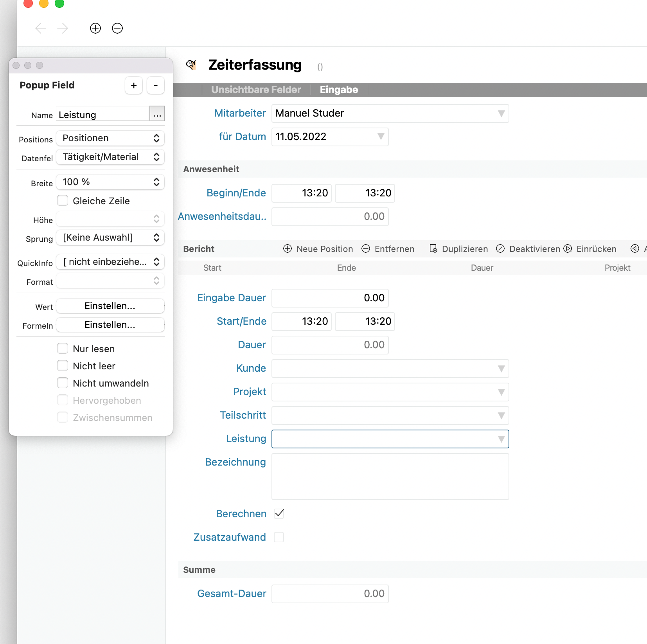Click the Neue Position icon in Bericht
Image resolution: width=647 pixels, height=644 pixels.
point(288,249)
